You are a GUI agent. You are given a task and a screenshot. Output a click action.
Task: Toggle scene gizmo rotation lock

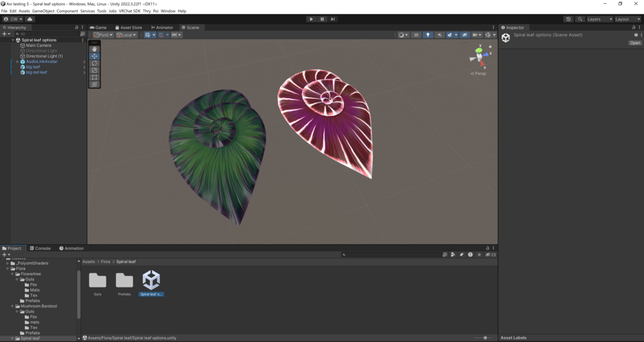click(490, 46)
